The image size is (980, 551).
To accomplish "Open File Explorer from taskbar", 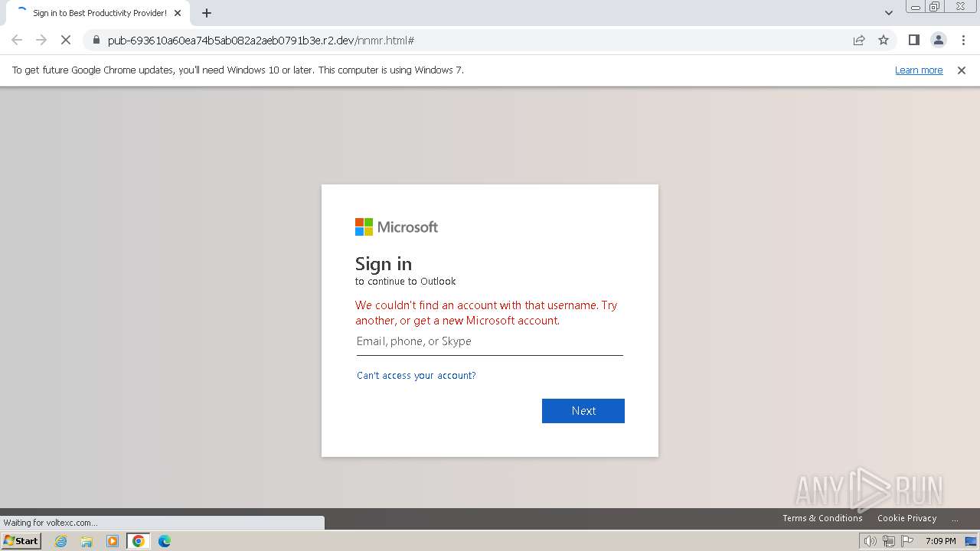I will click(87, 541).
